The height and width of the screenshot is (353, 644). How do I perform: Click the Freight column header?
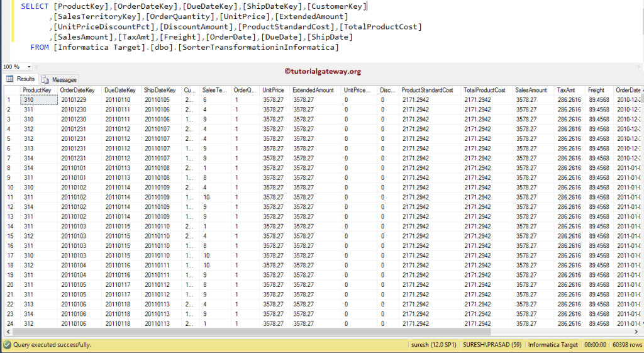[x=596, y=91]
